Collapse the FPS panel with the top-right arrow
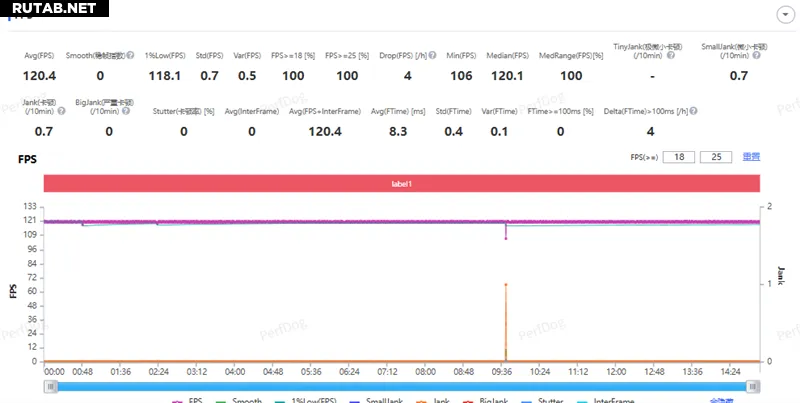Screen dimensions: 800x403 781,15
